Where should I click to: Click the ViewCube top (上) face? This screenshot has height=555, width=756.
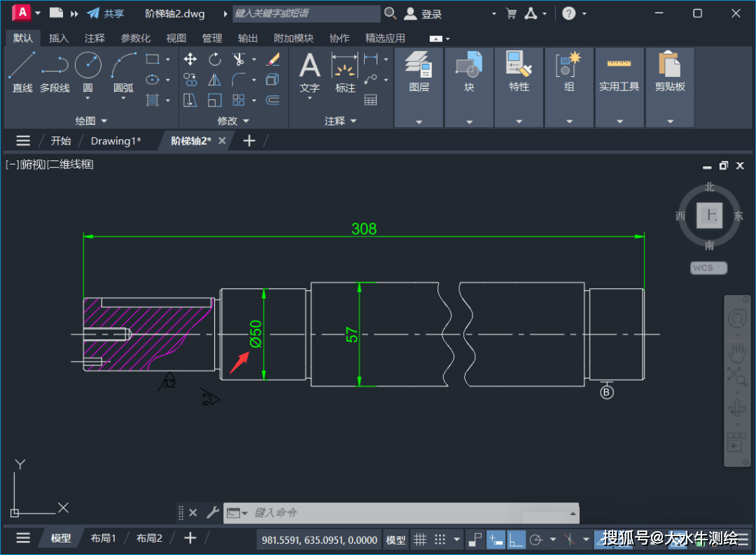tap(709, 215)
